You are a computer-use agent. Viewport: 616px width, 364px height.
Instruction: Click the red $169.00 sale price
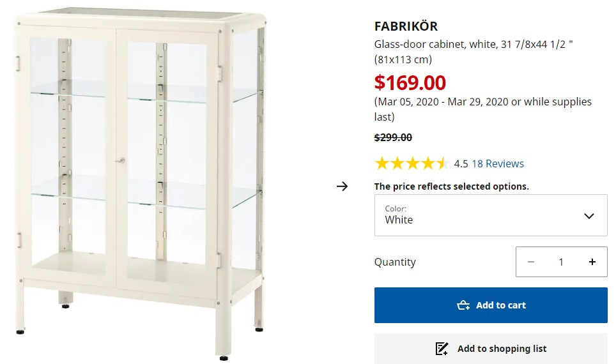point(410,82)
